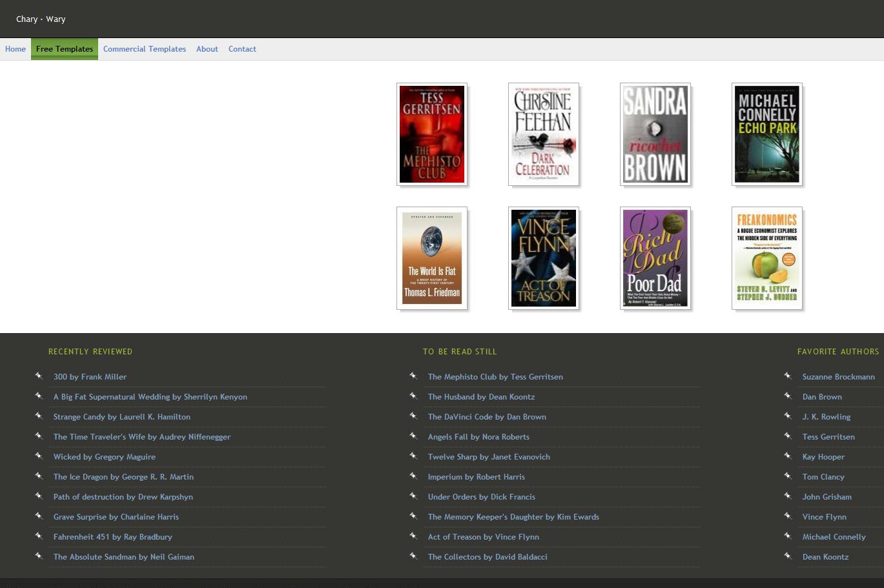
Task: Click the pin icon beside The Time Traveler's Wife
Action: [39, 436]
